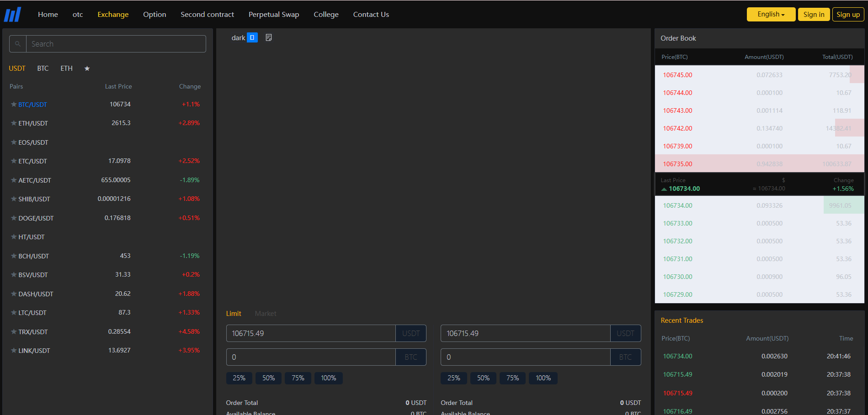Screen dimensions: 868x415
Task: Open the Option menu item
Action: coord(154,15)
